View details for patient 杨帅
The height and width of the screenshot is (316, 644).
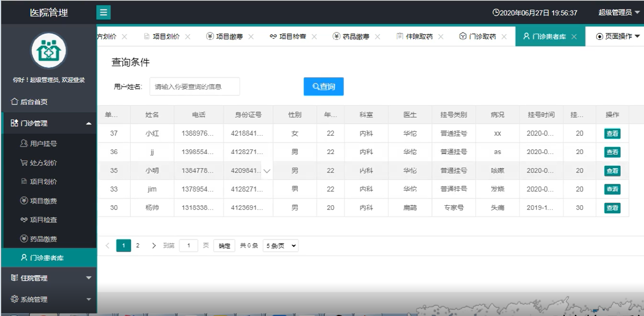pos(612,208)
